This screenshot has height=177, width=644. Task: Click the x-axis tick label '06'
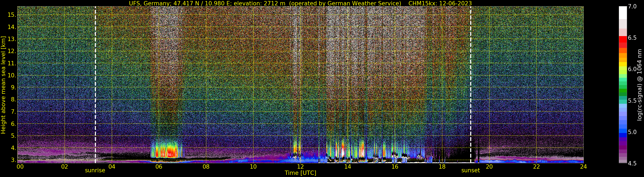click(x=159, y=166)
